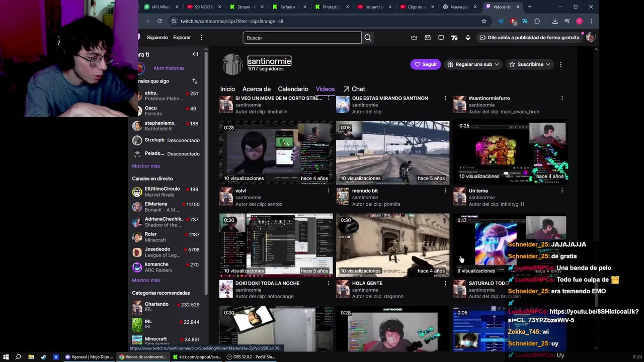Open the Calendario tab
The width and height of the screenshot is (644, 362).
point(293,89)
